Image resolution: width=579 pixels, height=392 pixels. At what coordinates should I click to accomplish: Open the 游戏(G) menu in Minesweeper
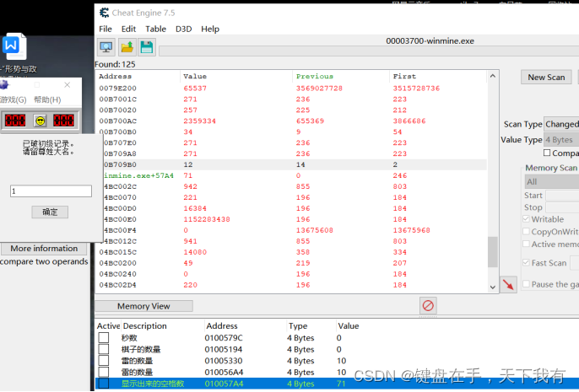[13, 100]
